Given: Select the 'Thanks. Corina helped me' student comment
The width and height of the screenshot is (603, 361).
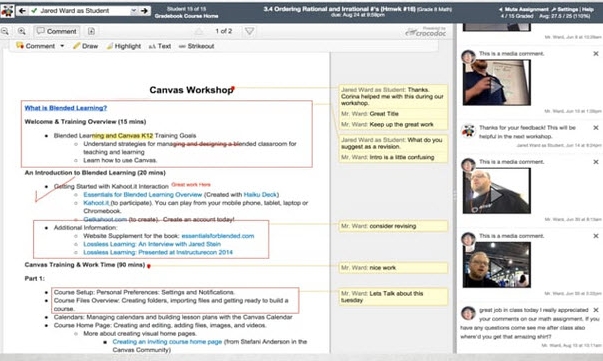Looking at the screenshot, I should tap(393, 96).
